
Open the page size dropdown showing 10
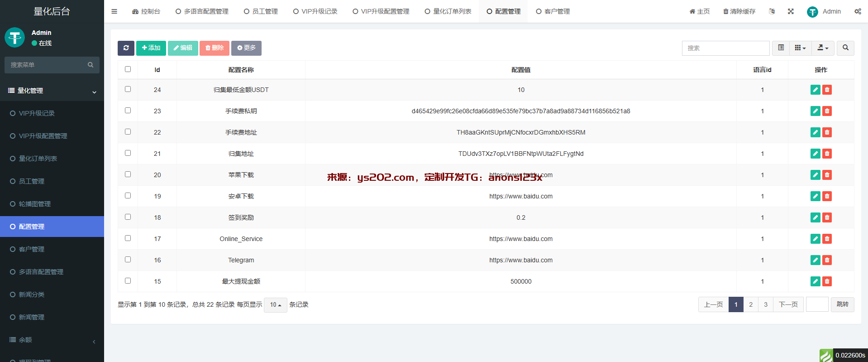point(275,305)
